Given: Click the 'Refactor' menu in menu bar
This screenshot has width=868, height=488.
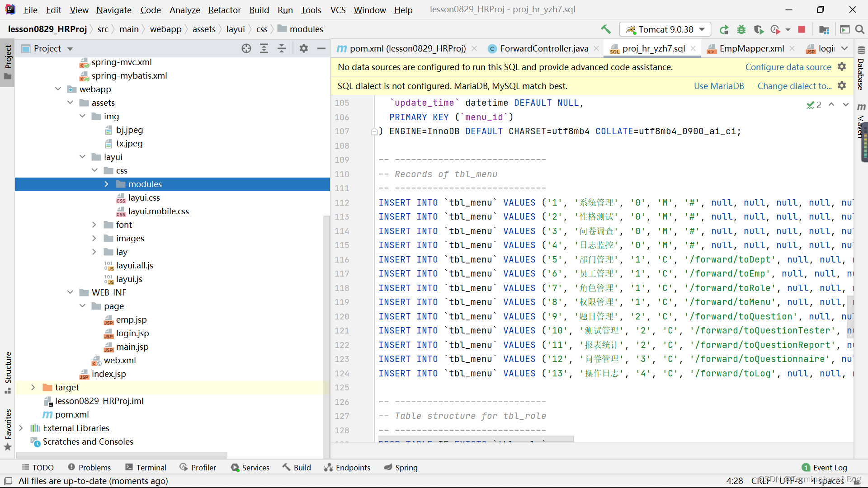Looking at the screenshot, I should pyautogui.click(x=224, y=9).
